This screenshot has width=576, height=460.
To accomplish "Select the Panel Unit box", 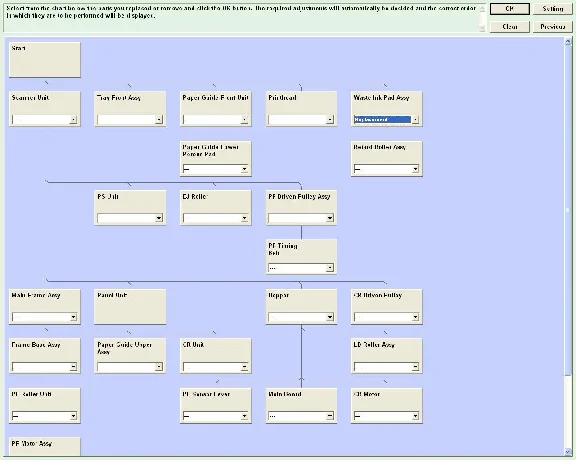I will [x=130, y=306].
